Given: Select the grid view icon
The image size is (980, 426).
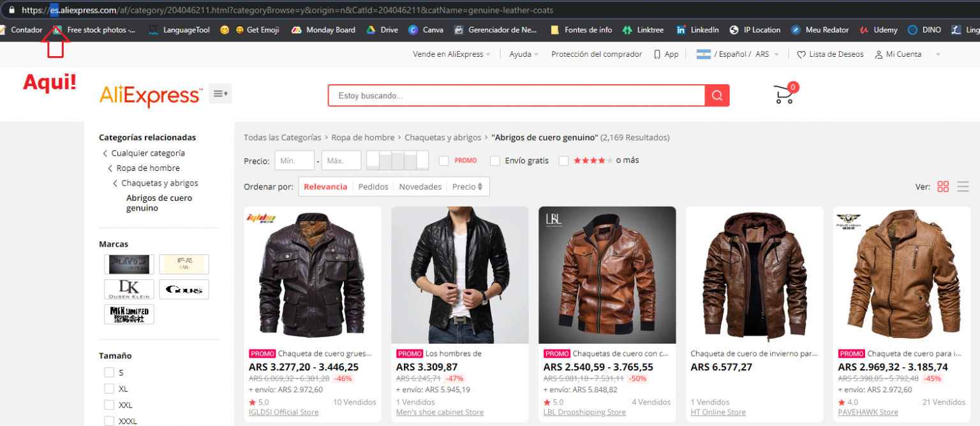Looking at the screenshot, I should coord(943,186).
